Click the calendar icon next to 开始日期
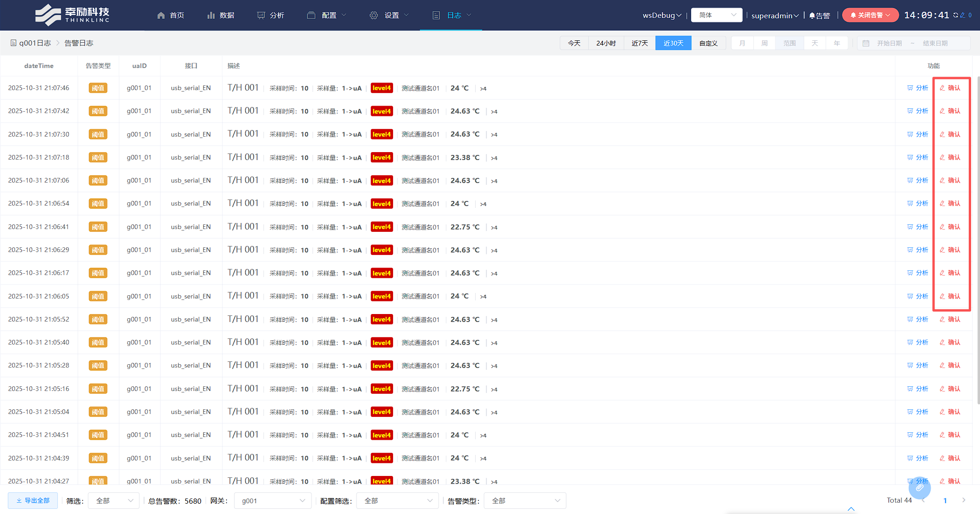Image resolution: width=980 pixels, height=514 pixels. coord(866,43)
